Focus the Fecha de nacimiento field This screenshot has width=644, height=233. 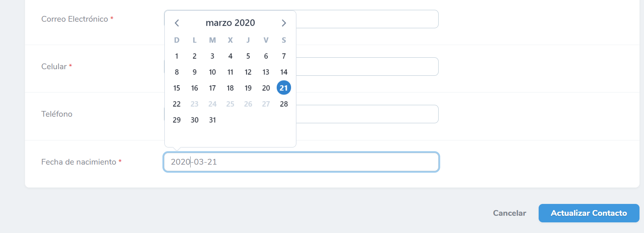pos(301,162)
